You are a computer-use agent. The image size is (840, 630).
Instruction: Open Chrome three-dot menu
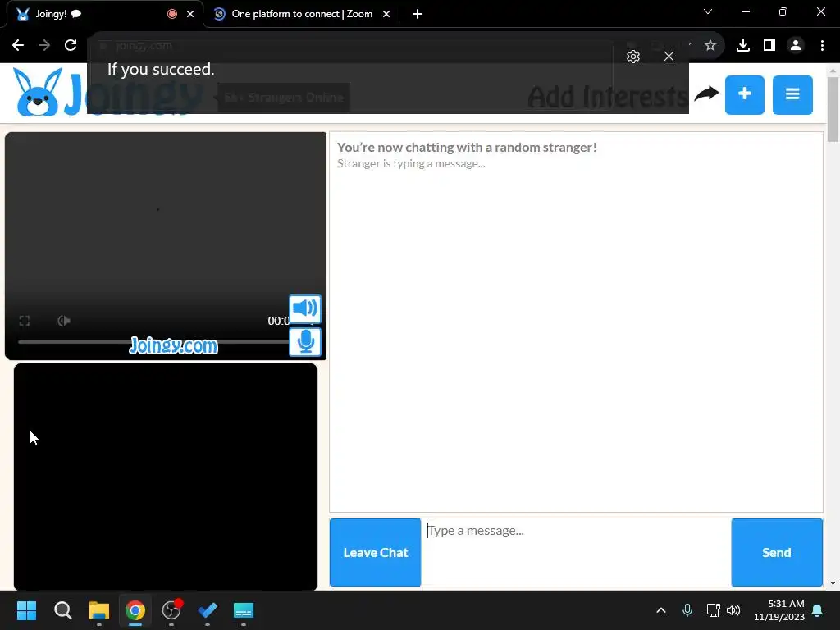(x=822, y=45)
